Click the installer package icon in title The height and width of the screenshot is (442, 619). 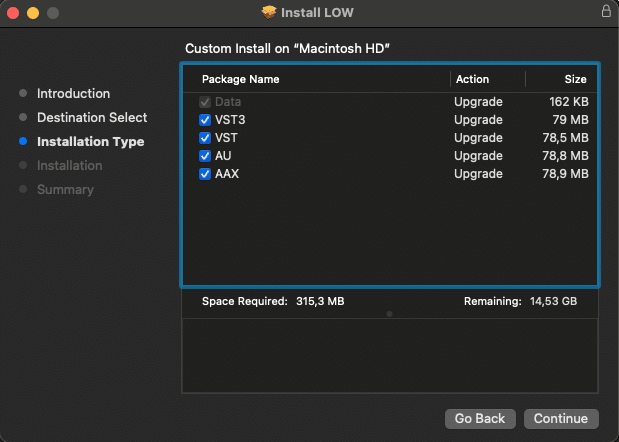268,12
